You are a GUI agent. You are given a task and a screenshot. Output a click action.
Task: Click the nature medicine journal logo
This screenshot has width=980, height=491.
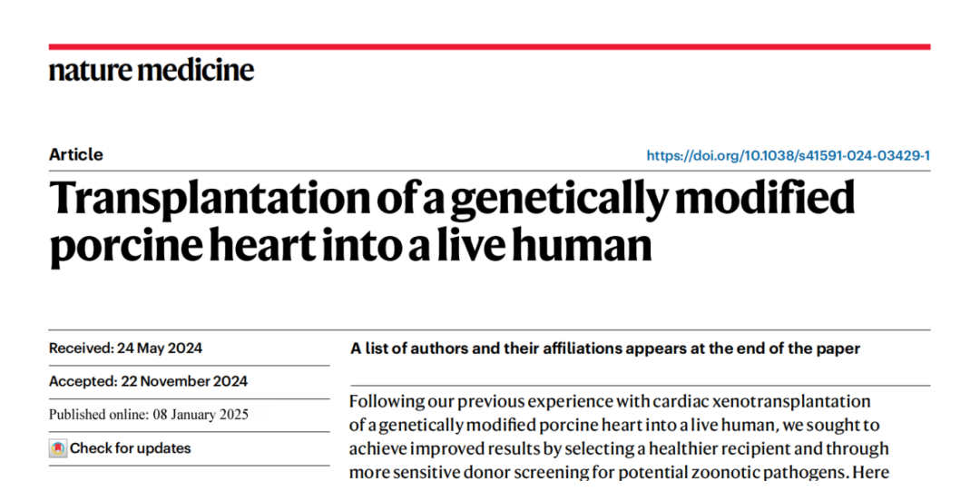pyautogui.click(x=152, y=70)
